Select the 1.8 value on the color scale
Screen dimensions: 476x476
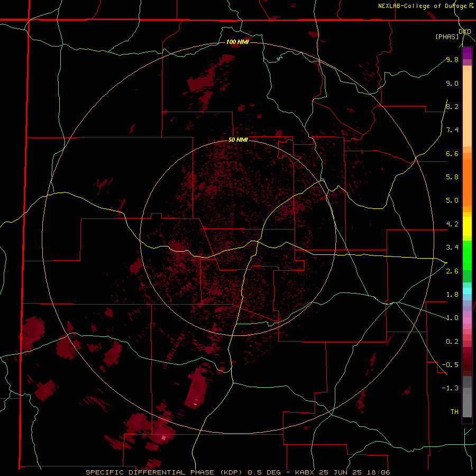click(452, 295)
